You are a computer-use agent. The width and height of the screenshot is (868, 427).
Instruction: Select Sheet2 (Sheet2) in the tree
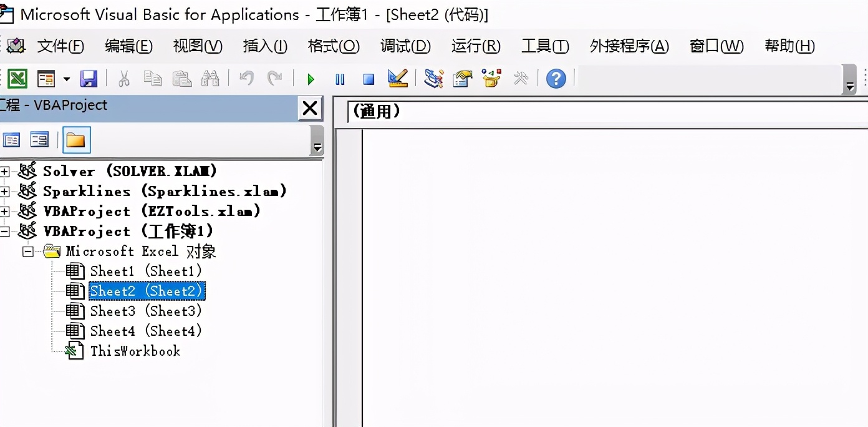147,291
